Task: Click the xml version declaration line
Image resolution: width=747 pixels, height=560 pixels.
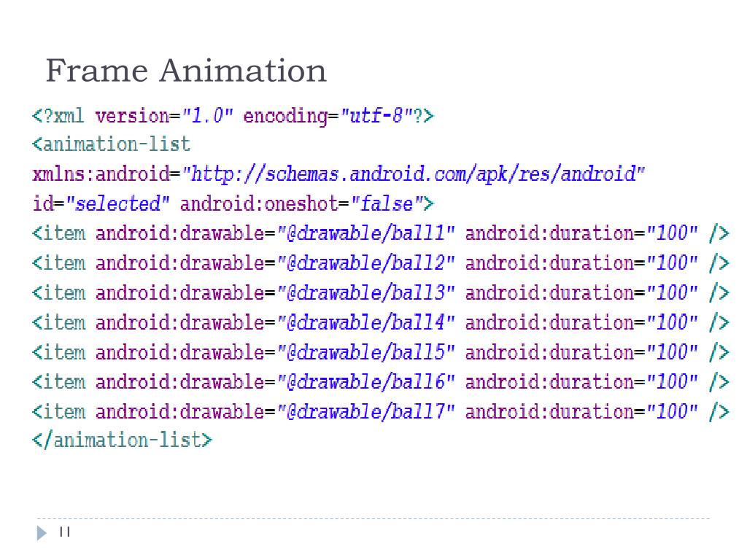Action: pyautogui.click(x=233, y=116)
